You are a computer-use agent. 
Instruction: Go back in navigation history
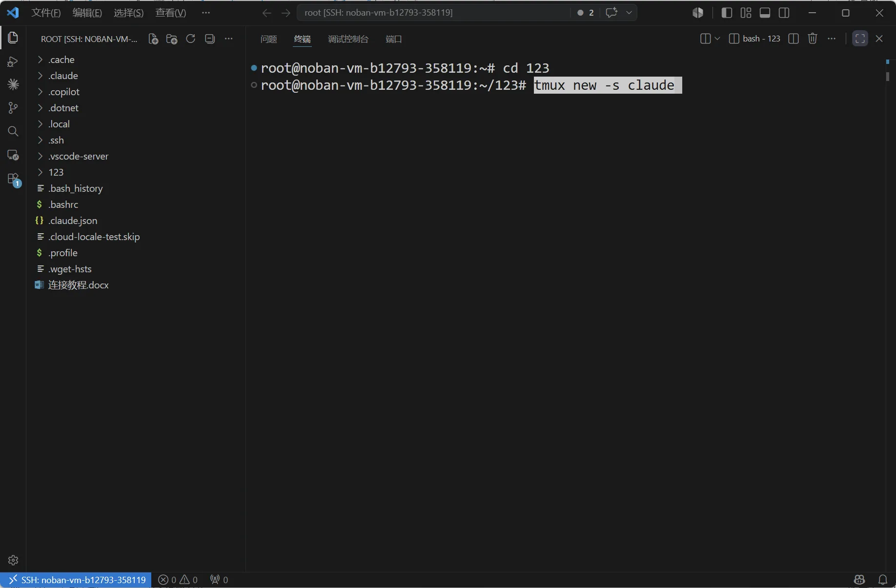[266, 13]
